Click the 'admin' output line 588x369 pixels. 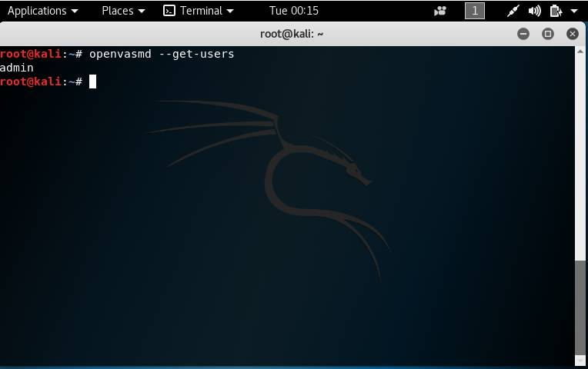tap(16, 68)
